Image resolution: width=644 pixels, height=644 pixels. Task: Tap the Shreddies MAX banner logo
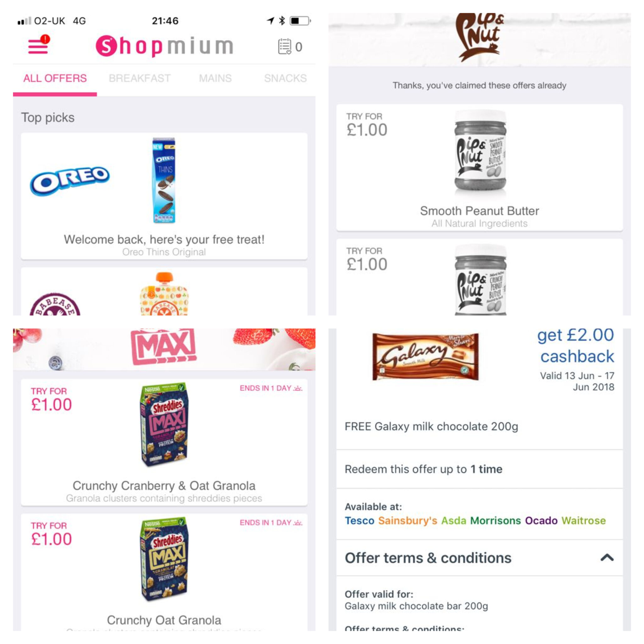(x=164, y=347)
